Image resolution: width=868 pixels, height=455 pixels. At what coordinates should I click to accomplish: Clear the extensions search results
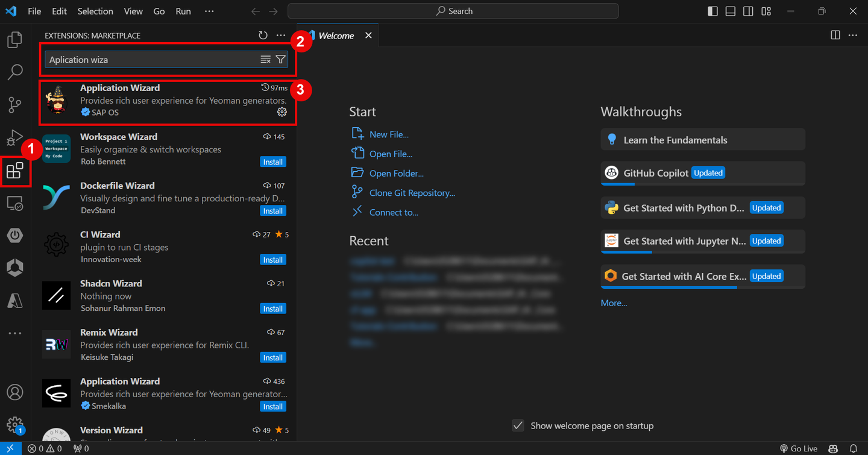[x=265, y=59]
